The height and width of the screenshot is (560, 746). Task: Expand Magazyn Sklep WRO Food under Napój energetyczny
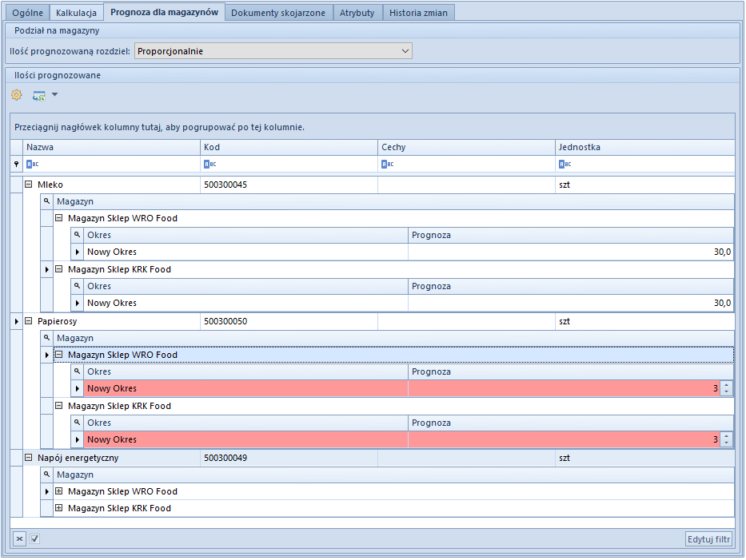point(58,491)
